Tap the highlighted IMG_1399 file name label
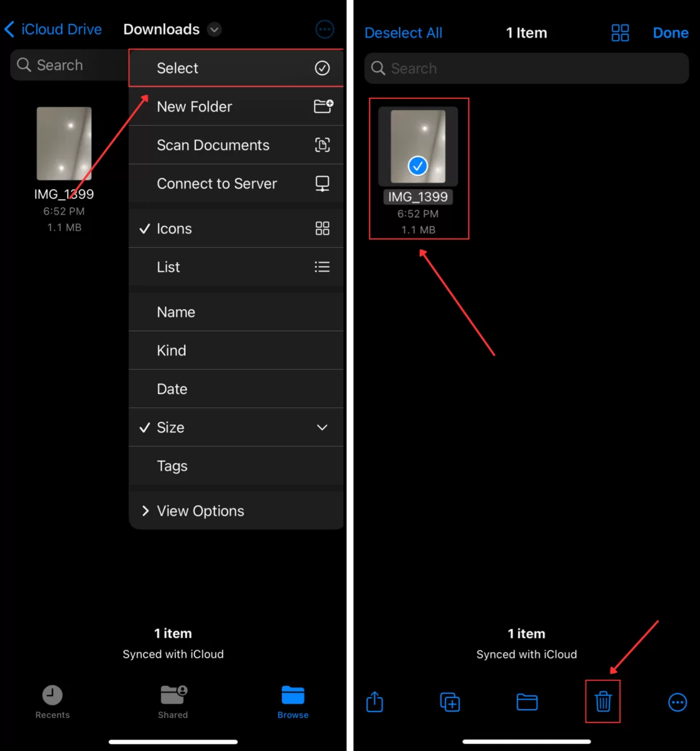Screen dimensions: 700x751 click(x=418, y=197)
